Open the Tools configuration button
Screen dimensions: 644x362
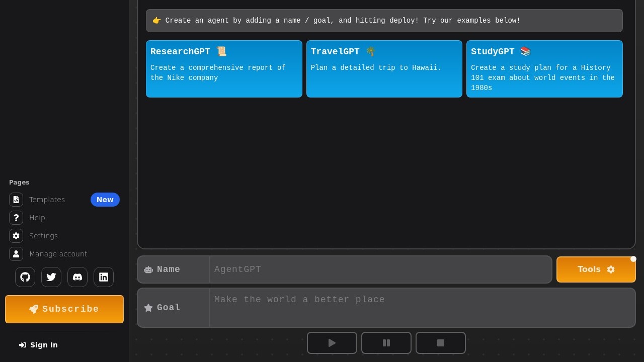click(x=596, y=269)
